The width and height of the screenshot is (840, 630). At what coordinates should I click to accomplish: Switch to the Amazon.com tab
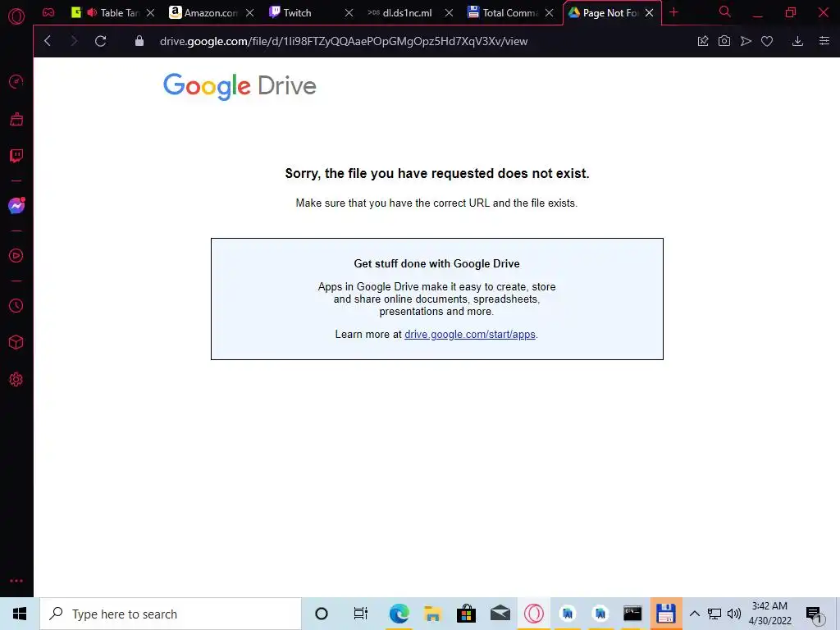(x=211, y=13)
